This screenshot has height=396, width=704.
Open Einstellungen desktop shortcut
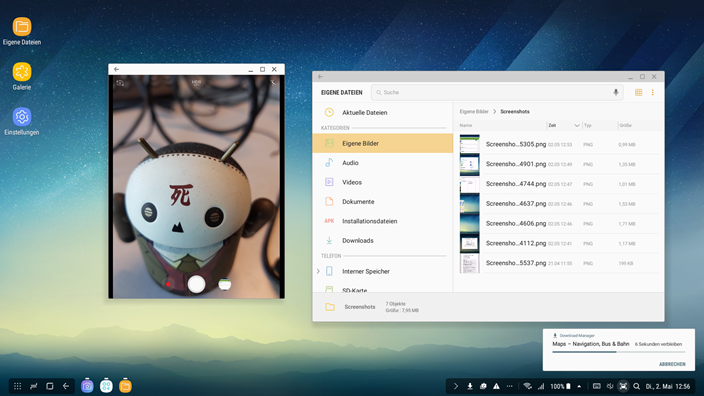tap(22, 121)
